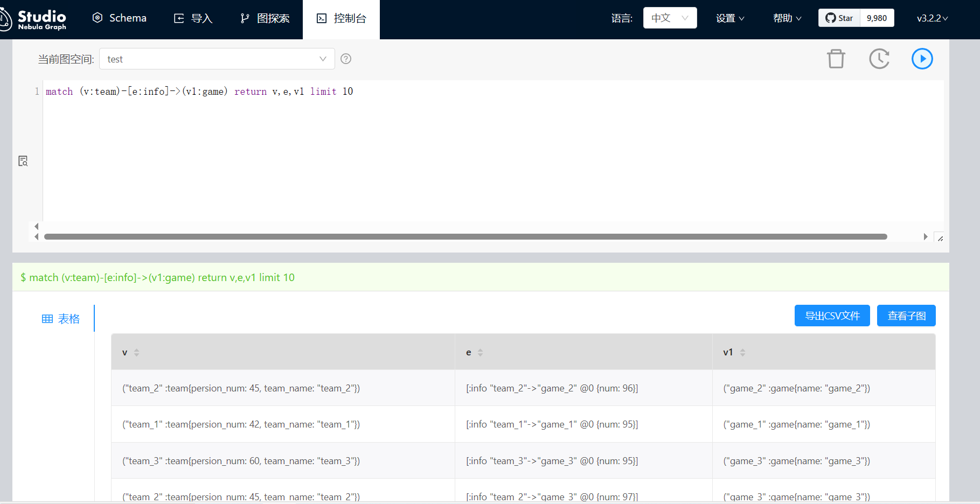Open the v3.2.2 version dropdown
The height and width of the screenshot is (504, 980).
point(933,18)
